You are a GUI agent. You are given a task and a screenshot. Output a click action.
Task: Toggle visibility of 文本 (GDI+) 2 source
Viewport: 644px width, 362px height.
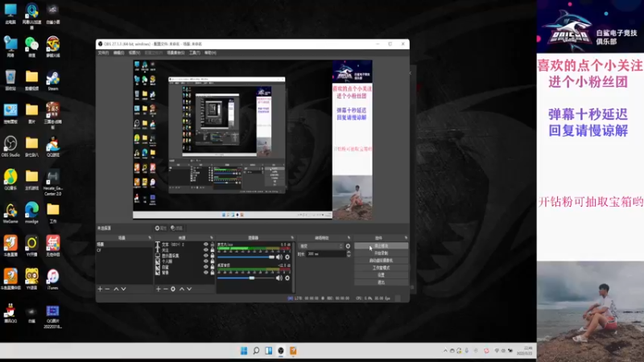[x=206, y=245]
